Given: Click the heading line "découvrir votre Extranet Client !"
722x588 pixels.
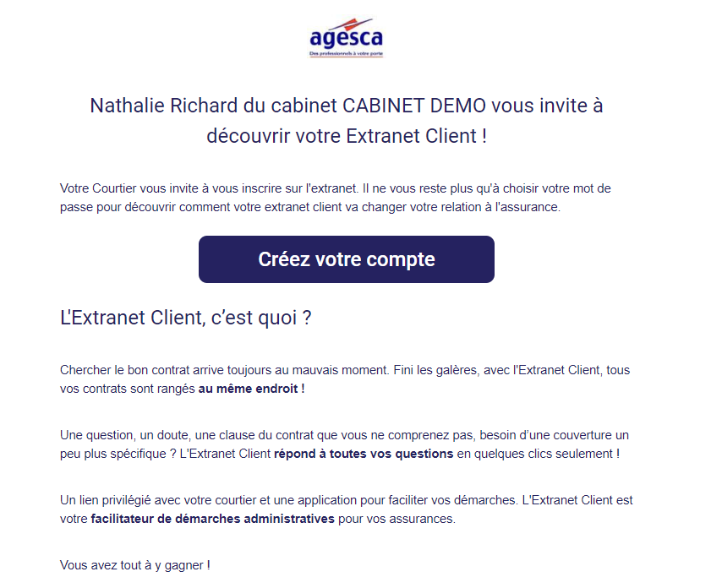Looking at the screenshot, I should [347, 136].
